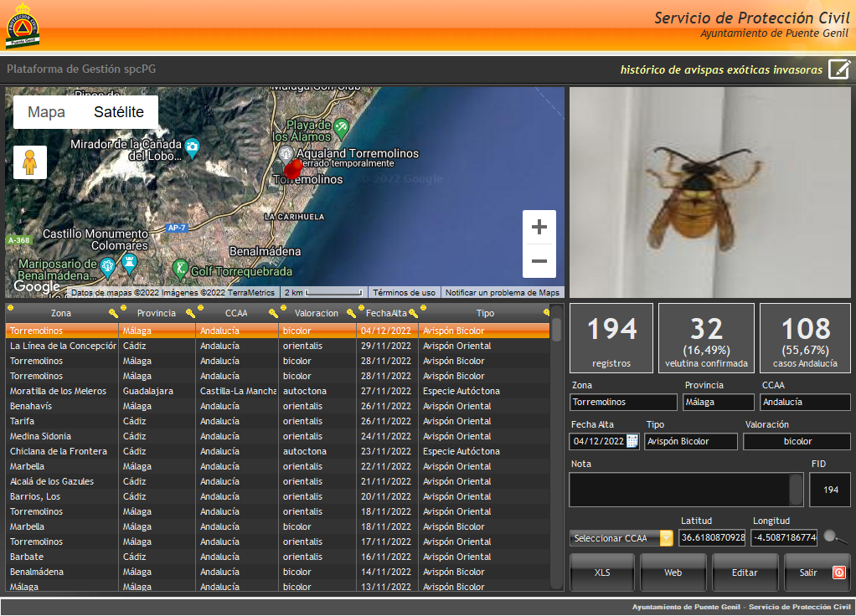Sort table by Zona column header

(61, 313)
